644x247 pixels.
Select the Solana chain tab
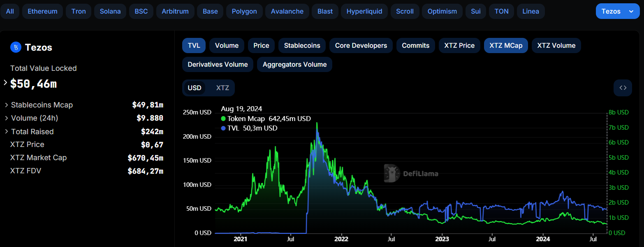[x=110, y=11]
